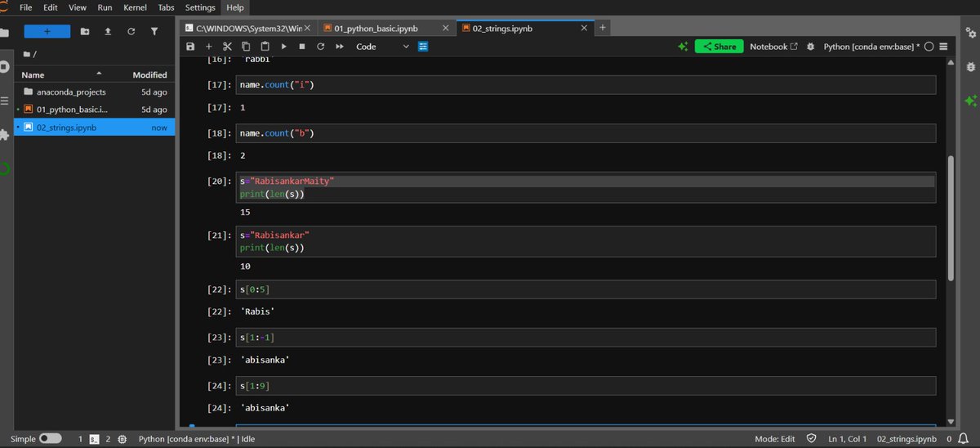Image resolution: width=980 pixels, height=448 pixels.
Task: Click Ln 1, Col 1 in status bar
Action: pos(847,439)
